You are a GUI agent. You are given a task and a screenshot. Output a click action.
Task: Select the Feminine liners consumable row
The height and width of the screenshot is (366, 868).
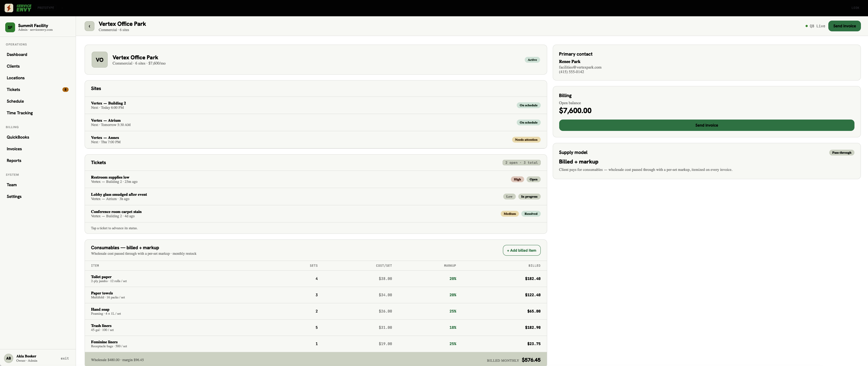(x=316, y=344)
